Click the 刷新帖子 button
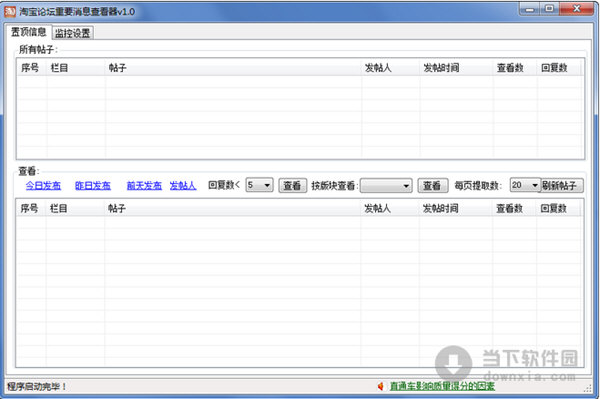This screenshot has height=399, width=600. click(x=561, y=186)
